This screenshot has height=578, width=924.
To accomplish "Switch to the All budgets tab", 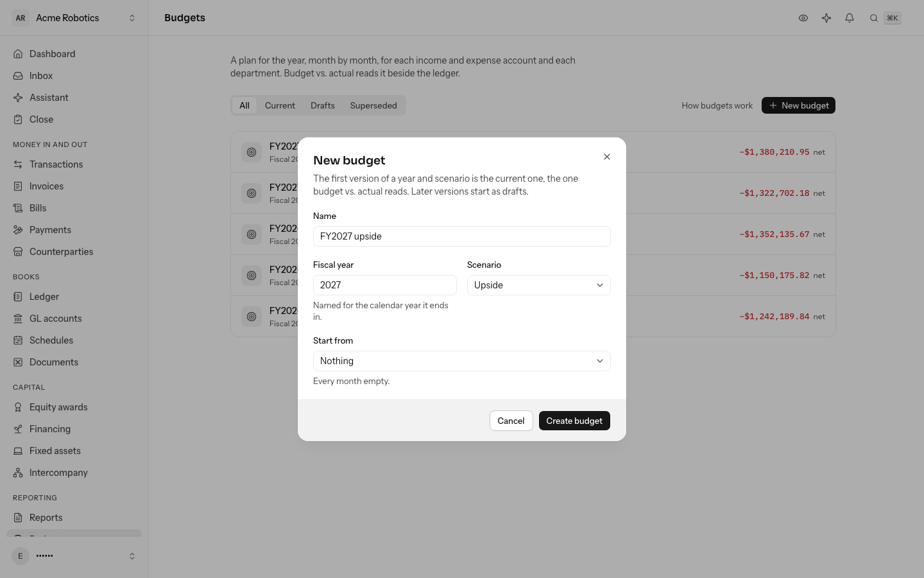I will [244, 105].
